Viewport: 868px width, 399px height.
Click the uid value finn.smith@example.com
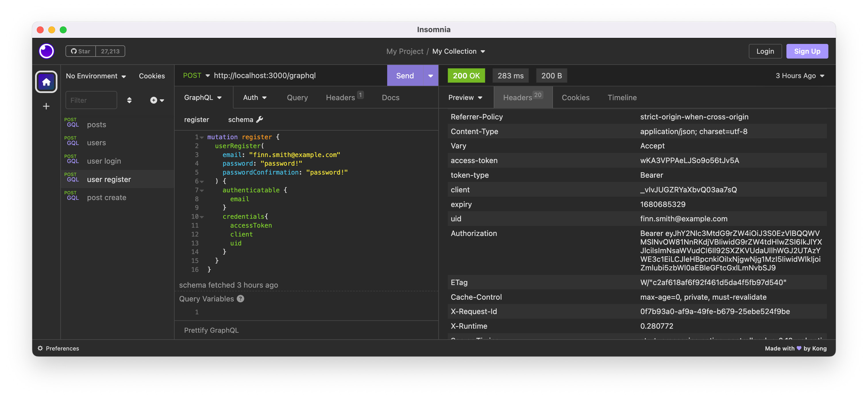coord(683,219)
